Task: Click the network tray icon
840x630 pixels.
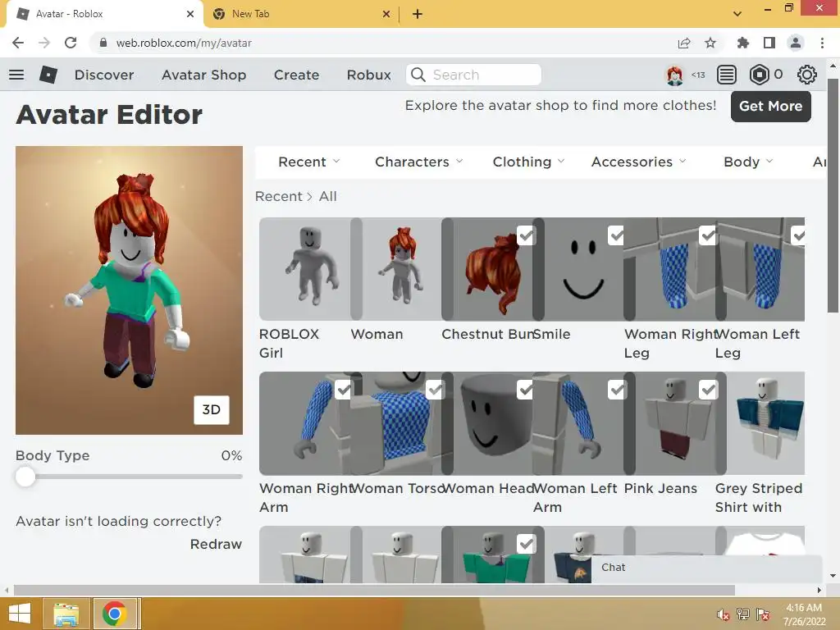Action: (742, 614)
